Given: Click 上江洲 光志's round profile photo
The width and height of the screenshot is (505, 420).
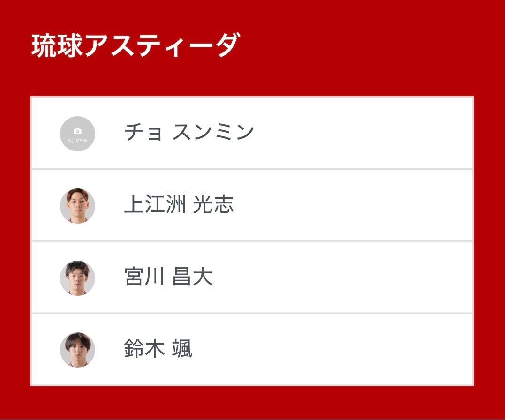Looking at the screenshot, I should (77, 206).
